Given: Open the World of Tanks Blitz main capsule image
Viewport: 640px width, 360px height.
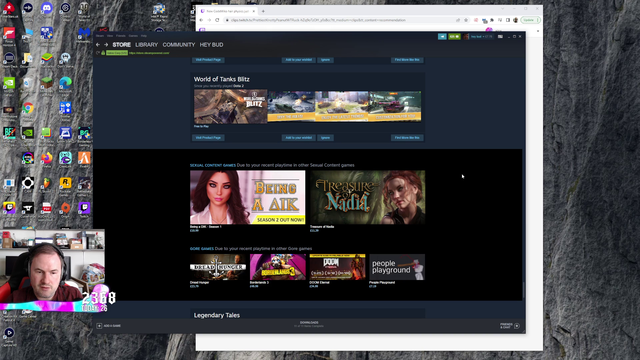Looking at the screenshot, I should coord(231,107).
